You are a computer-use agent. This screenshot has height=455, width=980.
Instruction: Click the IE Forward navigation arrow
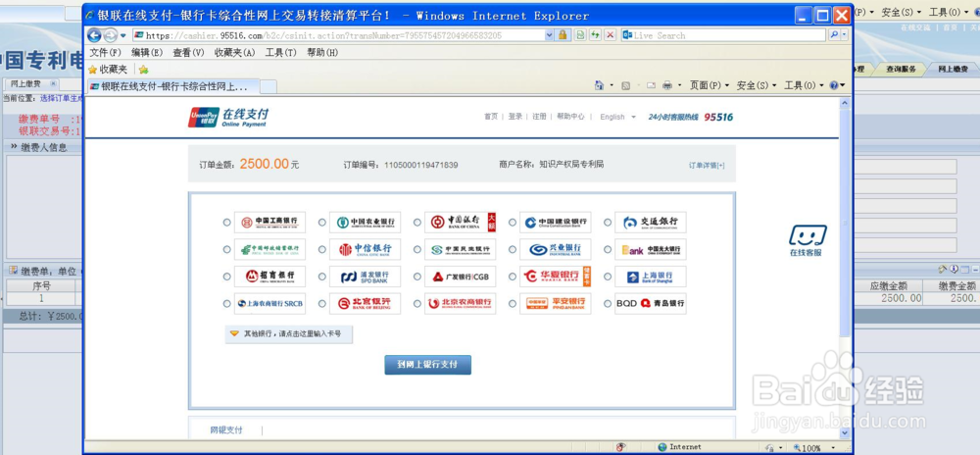point(110,35)
